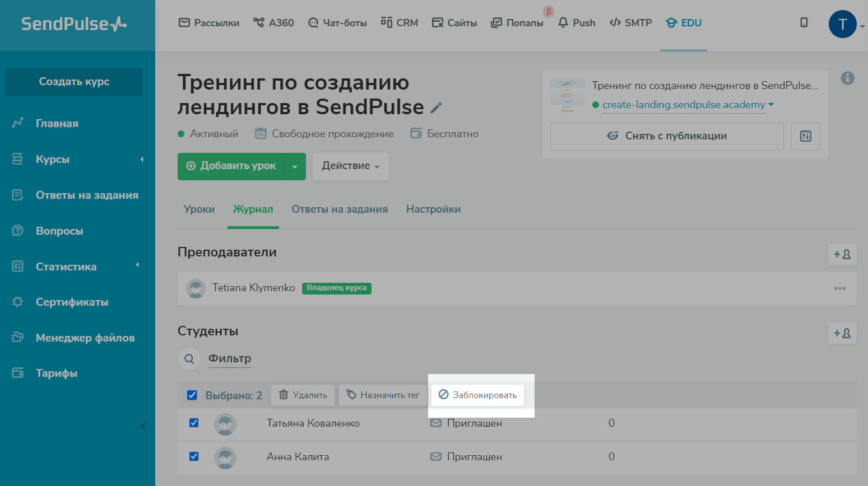Open the Push notifications section
The height and width of the screenshot is (486, 868).
point(577,23)
